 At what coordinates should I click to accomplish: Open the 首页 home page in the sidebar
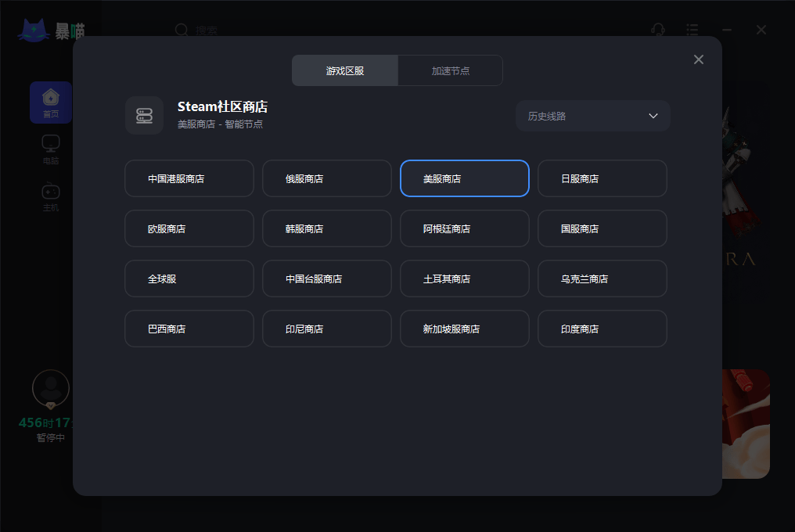(50, 102)
